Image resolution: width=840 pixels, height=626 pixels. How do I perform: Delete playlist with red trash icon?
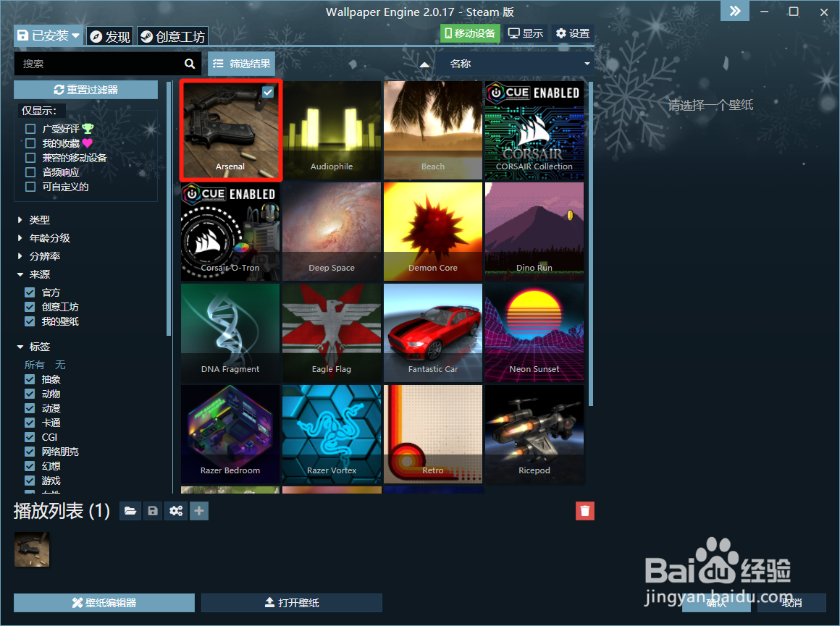tap(585, 511)
